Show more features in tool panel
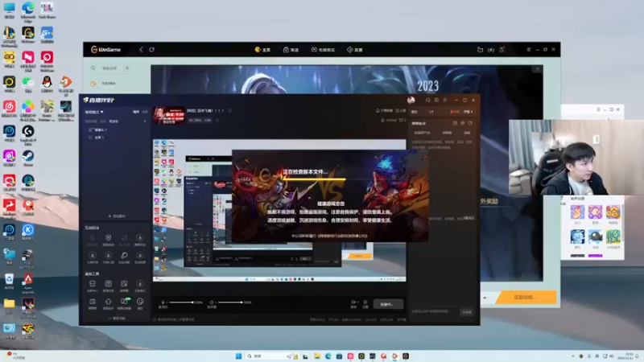The image size is (644, 362). click(117, 319)
